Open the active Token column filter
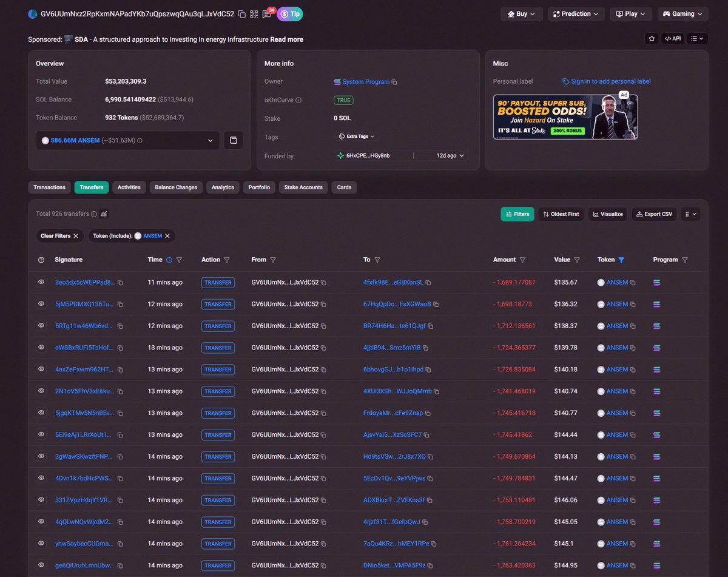This screenshot has height=577, width=728. 621,260
